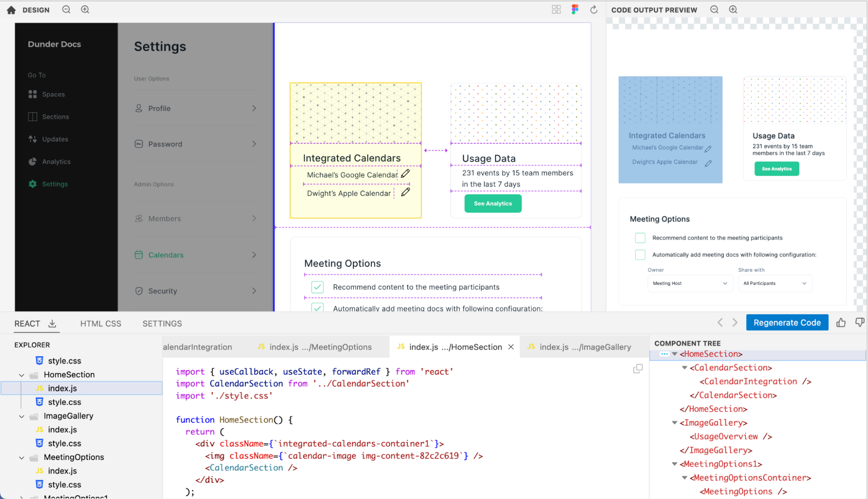Open Members settings row

(196, 218)
